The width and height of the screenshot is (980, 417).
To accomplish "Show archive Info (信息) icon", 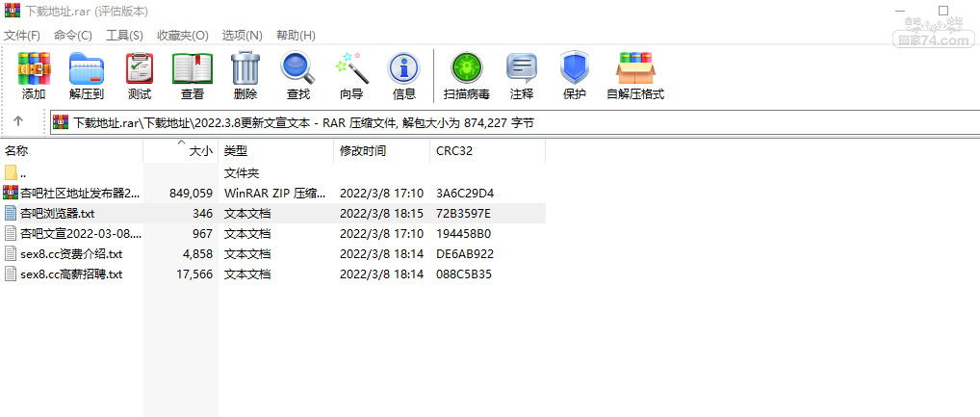I will tap(403, 68).
